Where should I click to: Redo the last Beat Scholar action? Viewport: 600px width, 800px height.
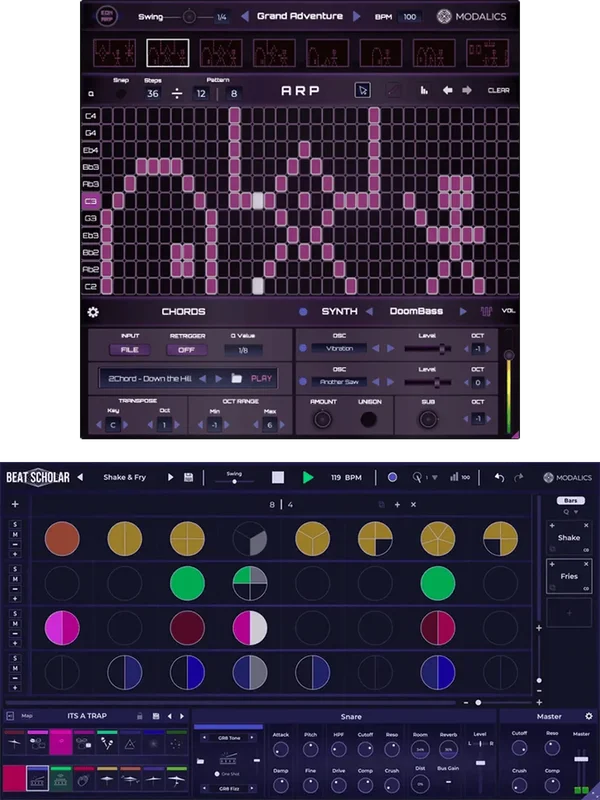pyautogui.click(x=519, y=478)
